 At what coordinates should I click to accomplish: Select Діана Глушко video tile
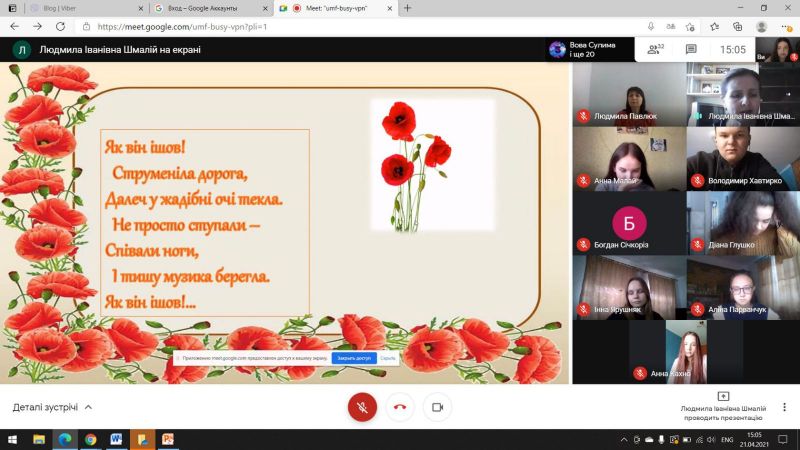coord(743,223)
